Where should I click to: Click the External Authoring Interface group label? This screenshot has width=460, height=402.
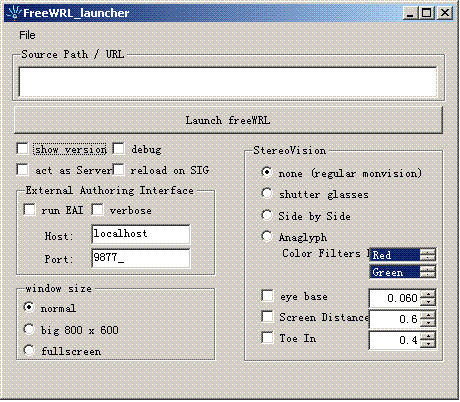click(x=110, y=190)
